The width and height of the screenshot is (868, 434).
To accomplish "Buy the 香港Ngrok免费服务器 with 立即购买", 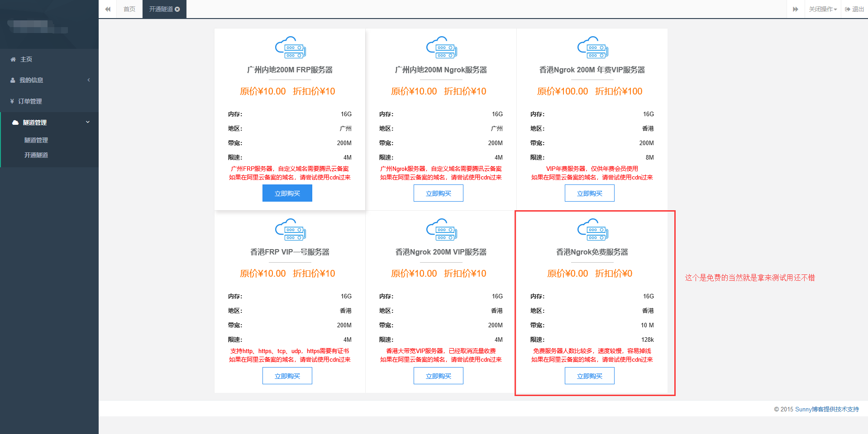I will (x=590, y=376).
